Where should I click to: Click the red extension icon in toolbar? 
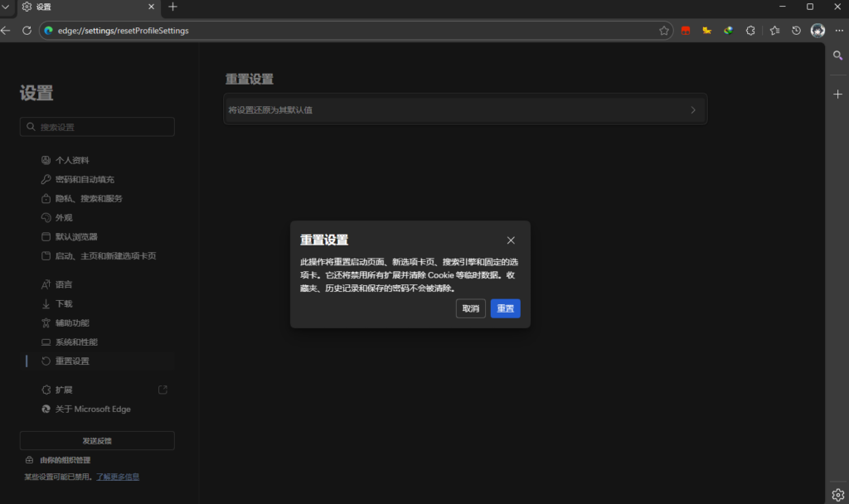pos(686,30)
